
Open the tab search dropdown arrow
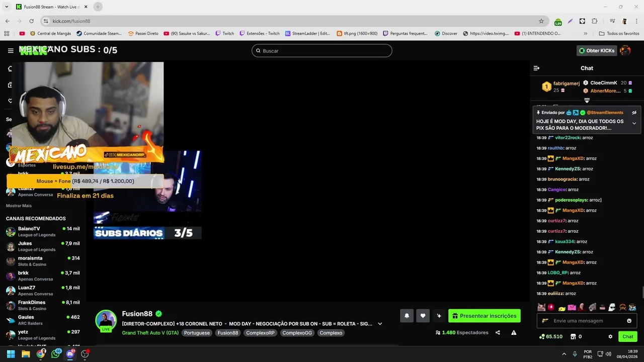[7, 7]
